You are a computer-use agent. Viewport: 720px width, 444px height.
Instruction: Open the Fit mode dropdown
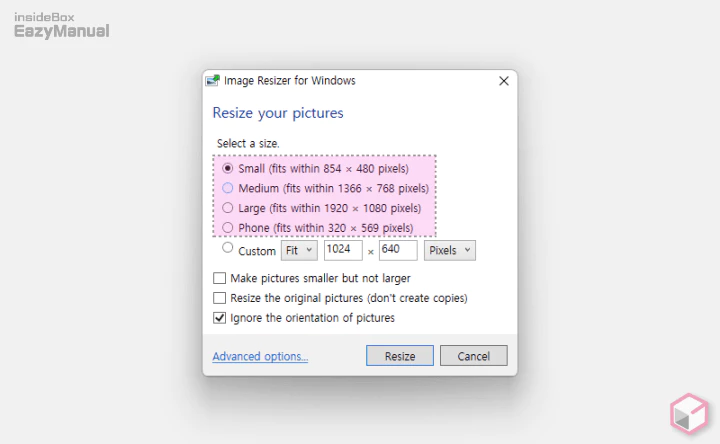pyautogui.click(x=299, y=250)
